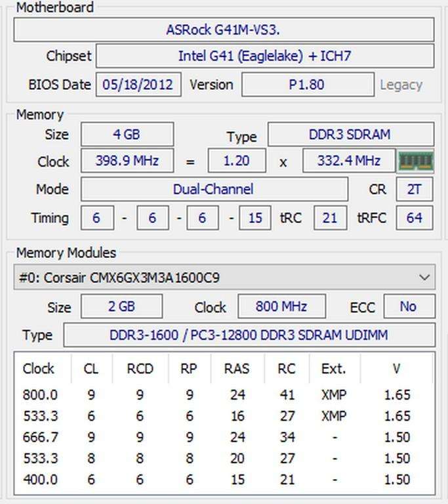
Task: Click the RAS column header
Action: click(x=237, y=369)
